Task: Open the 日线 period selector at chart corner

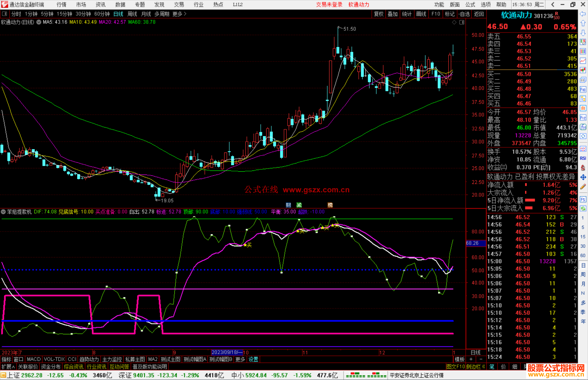Action: (476, 352)
